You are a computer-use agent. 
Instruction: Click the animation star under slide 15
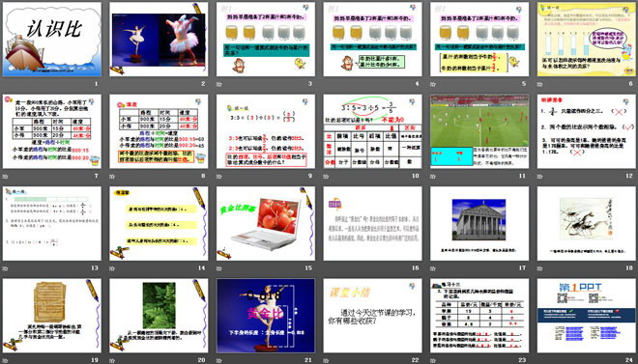point(219,268)
